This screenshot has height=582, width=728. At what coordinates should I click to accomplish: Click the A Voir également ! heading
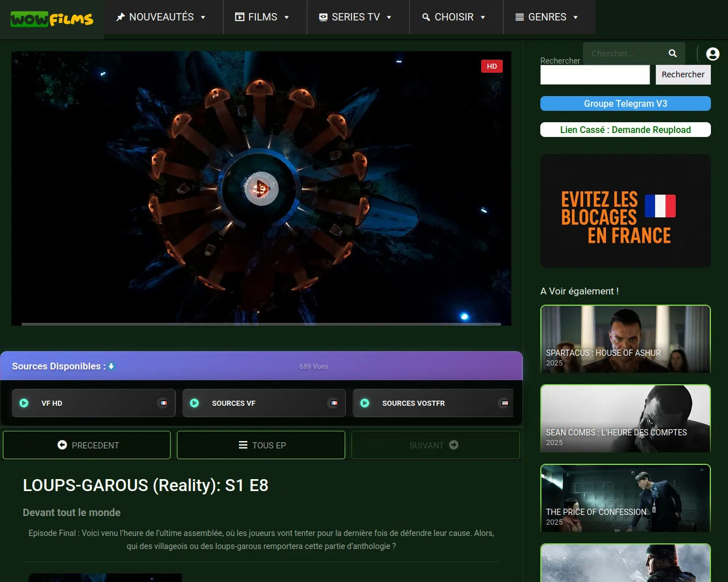(x=580, y=291)
